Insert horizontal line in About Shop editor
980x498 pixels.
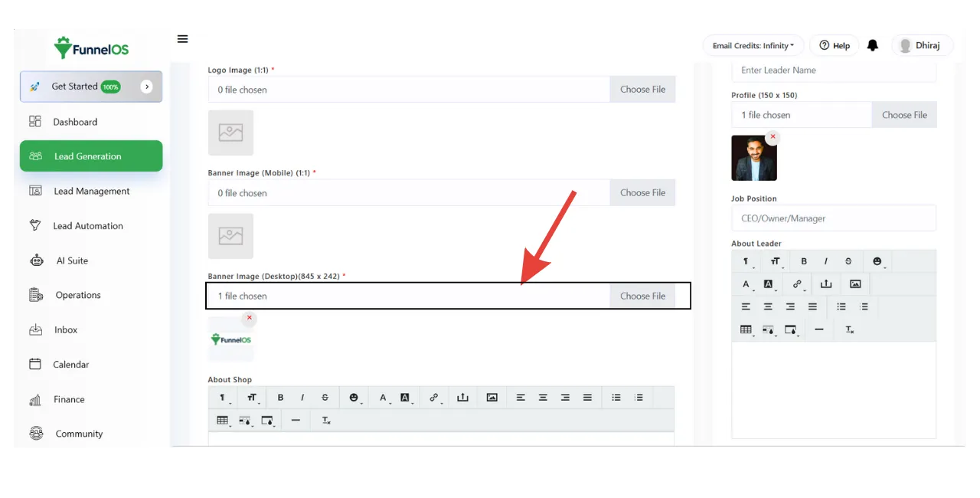click(x=296, y=421)
